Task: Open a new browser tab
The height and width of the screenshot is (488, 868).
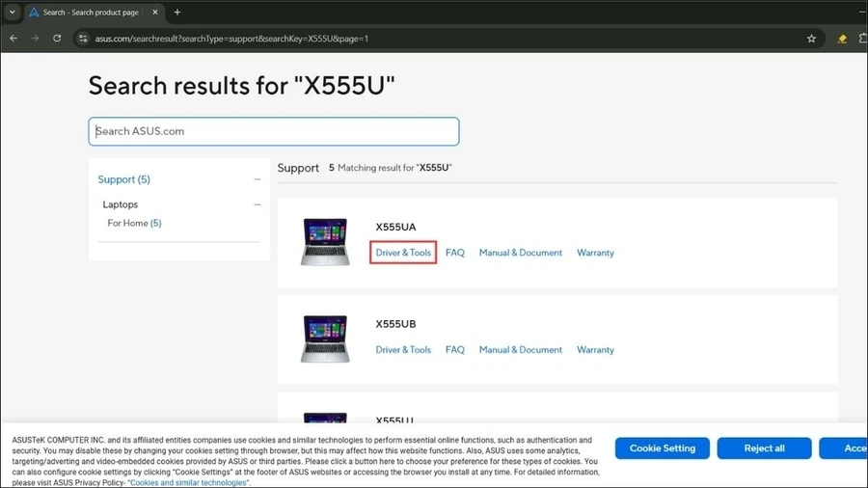Action: (x=177, y=12)
